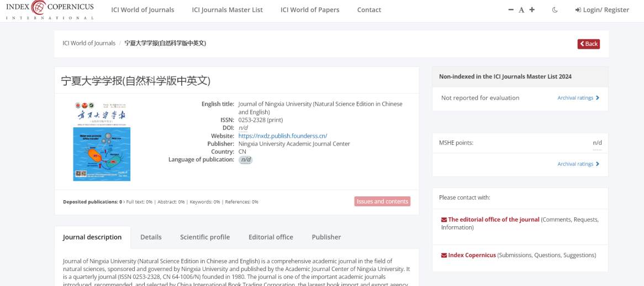
Task: Open ICI Journals Master List menu
Action: (x=227, y=10)
